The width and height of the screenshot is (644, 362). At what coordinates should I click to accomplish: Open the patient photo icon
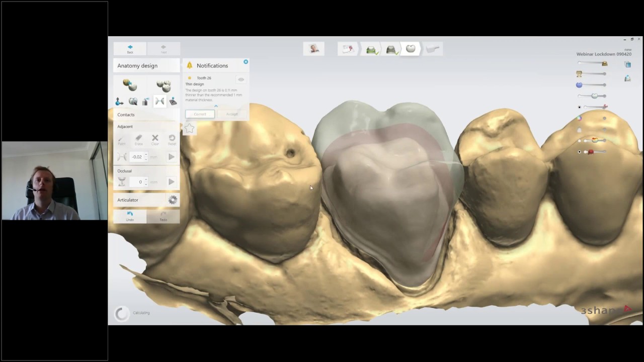[314, 49]
